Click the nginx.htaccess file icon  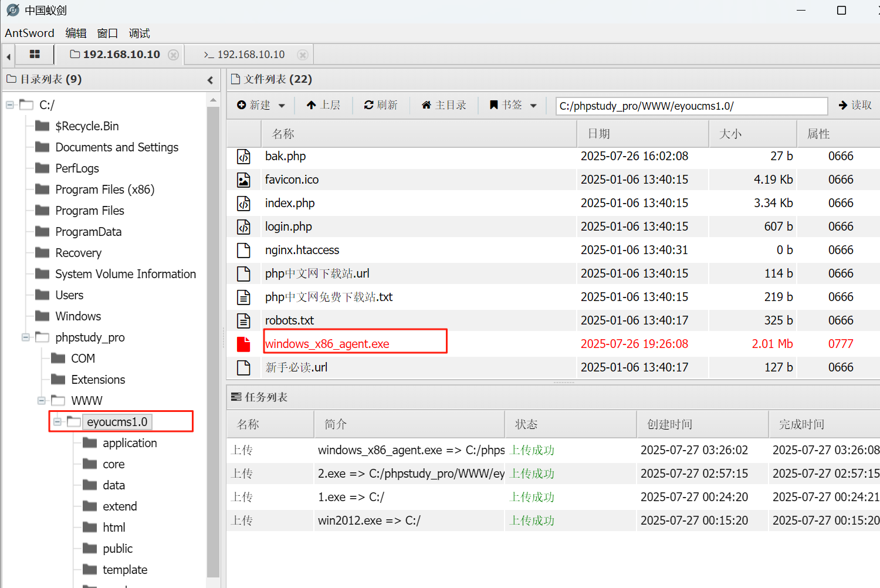point(243,250)
